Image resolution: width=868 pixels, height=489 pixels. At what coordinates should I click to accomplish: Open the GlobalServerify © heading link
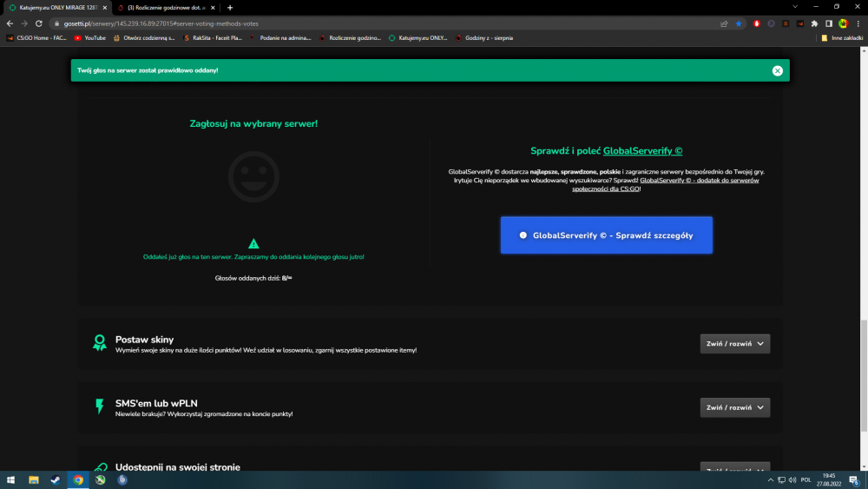[642, 150]
